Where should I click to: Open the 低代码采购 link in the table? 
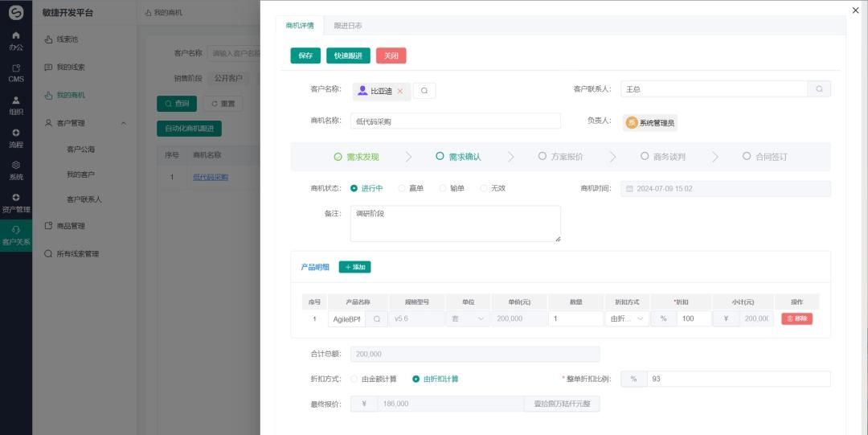211,178
